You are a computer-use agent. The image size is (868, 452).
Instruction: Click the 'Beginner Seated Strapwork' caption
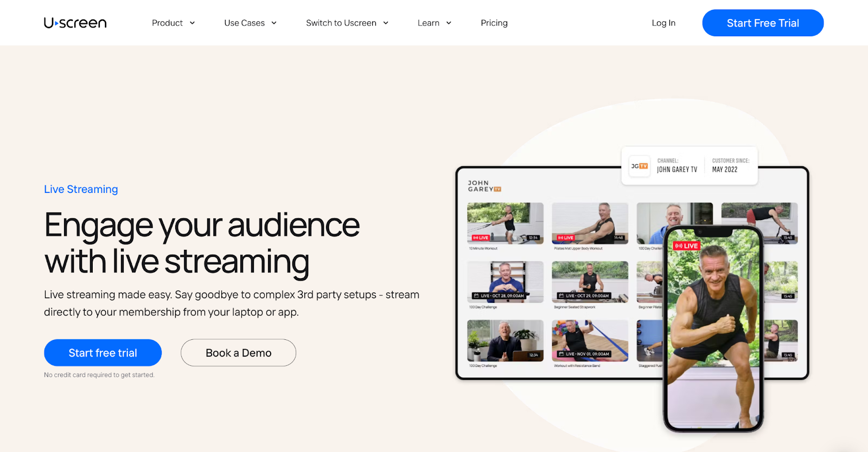(575, 307)
